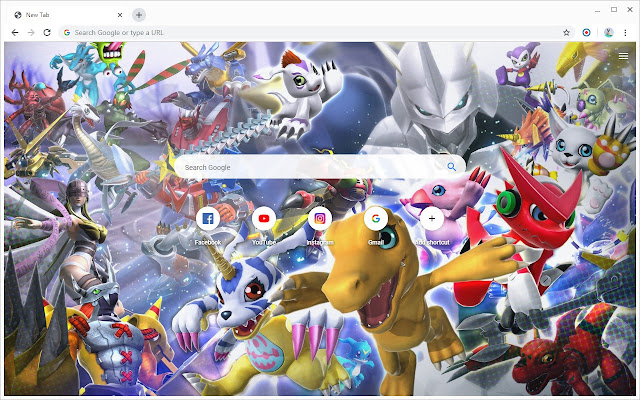Click the Add shortcut label text
This screenshot has width=640, height=400.
[432, 242]
